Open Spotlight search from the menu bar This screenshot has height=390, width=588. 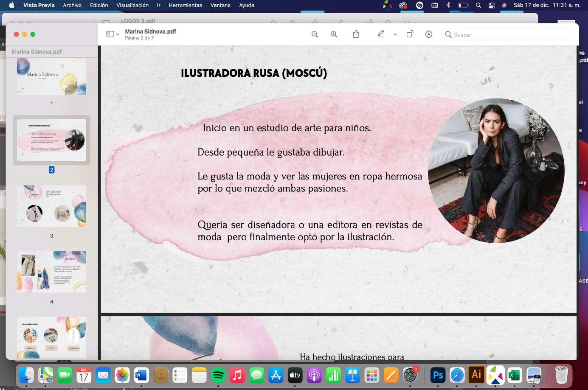click(478, 5)
